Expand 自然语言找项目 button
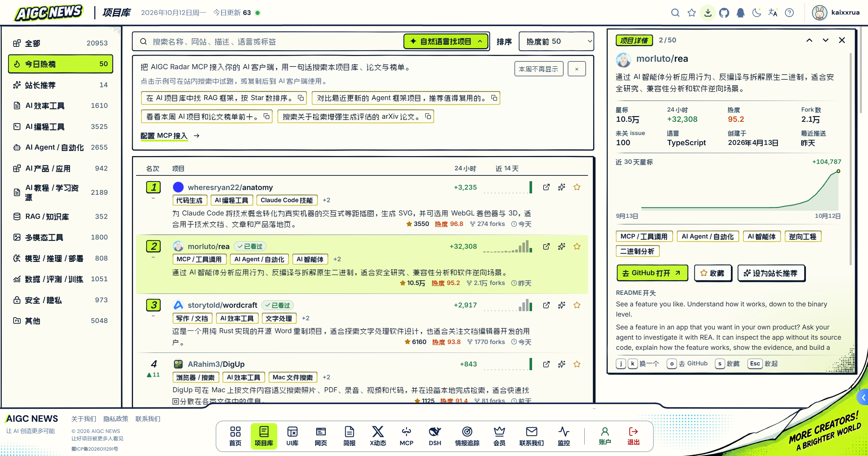The image size is (868, 456). click(x=446, y=41)
